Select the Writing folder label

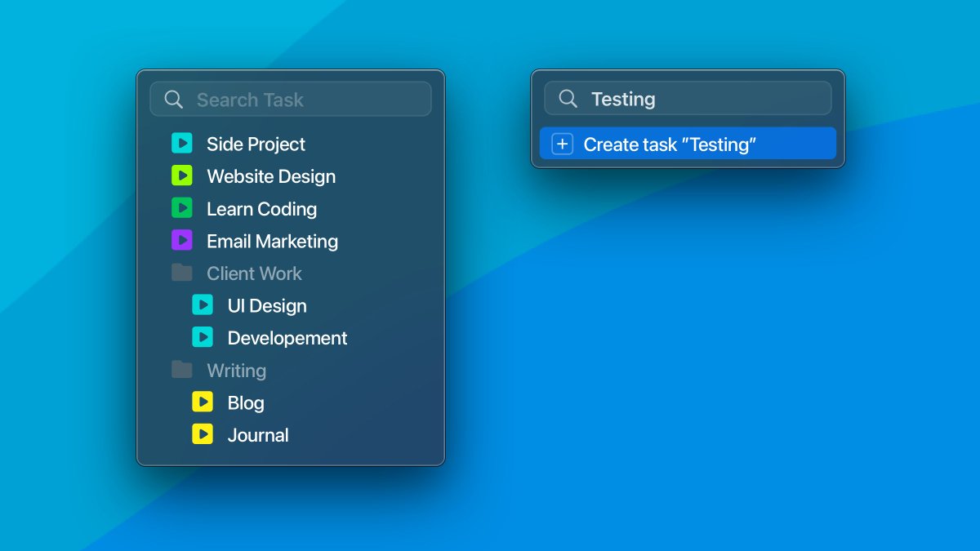[236, 371]
